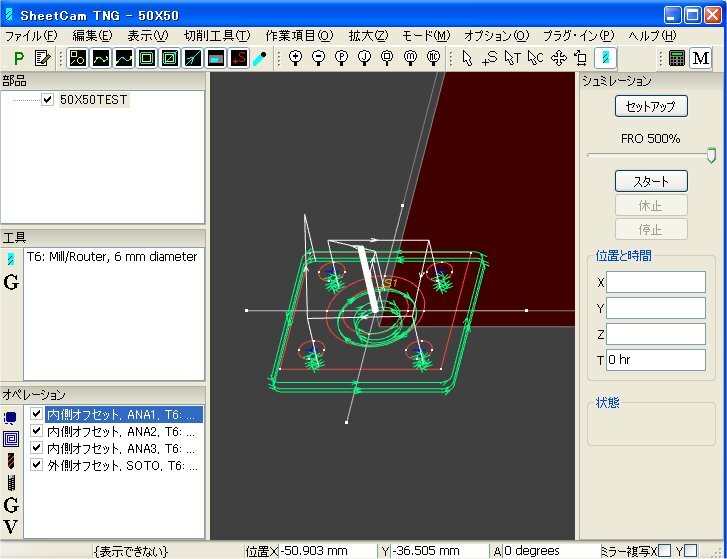This screenshot has width=727, height=559.
Task: Enable the ミラー複写 X checkbox
Action: tap(664, 551)
